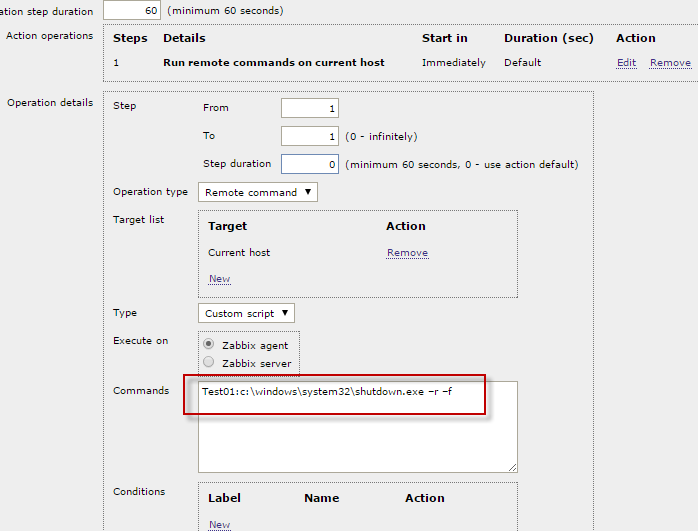The height and width of the screenshot is (531, 698).
Task: Select the Zabbix server radio button
Action: pos(208,362)
